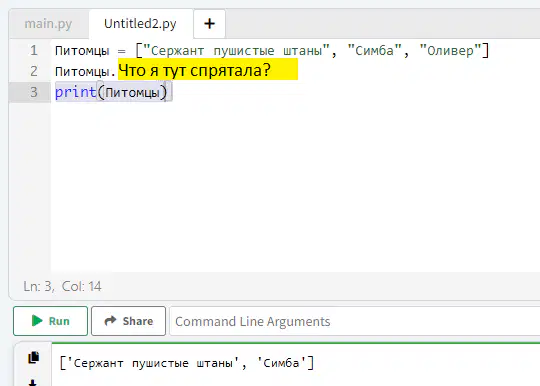540x386 pixels.
Task: Click the output line with 'Симба'
Action: point(187,363)
